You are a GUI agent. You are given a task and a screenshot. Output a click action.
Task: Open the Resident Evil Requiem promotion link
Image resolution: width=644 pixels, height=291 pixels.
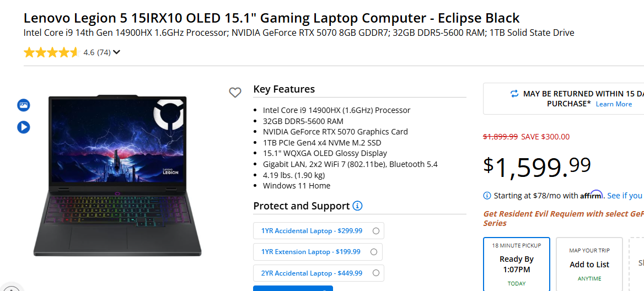tap(562, 214)
